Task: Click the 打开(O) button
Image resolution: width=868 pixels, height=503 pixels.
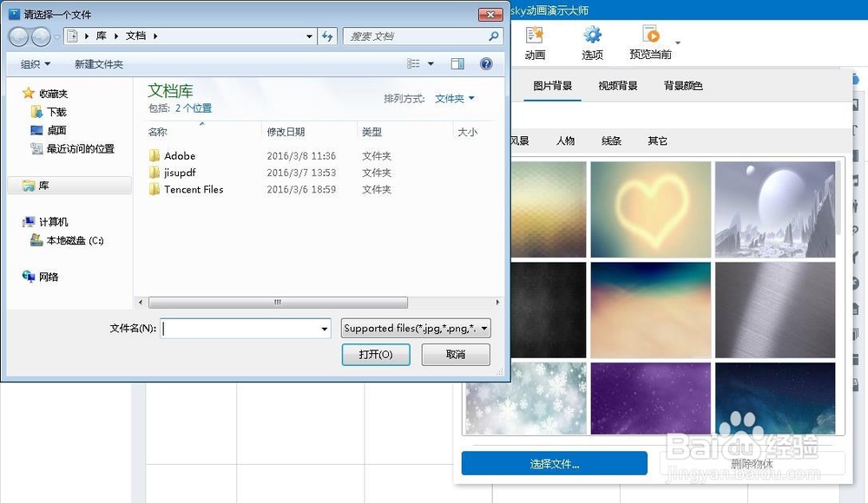Action: click(x=376, y=355)
